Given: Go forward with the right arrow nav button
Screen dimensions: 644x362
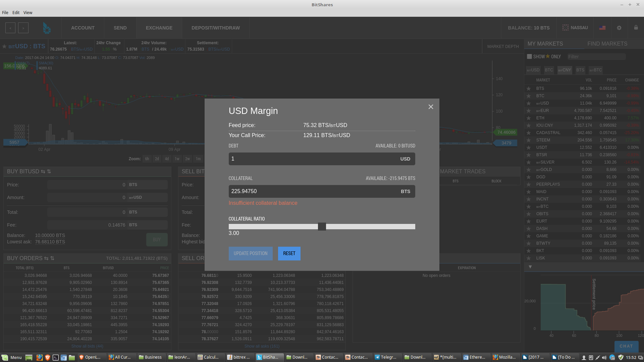Looking at the screenshot, I should click(x=23, y=28).
